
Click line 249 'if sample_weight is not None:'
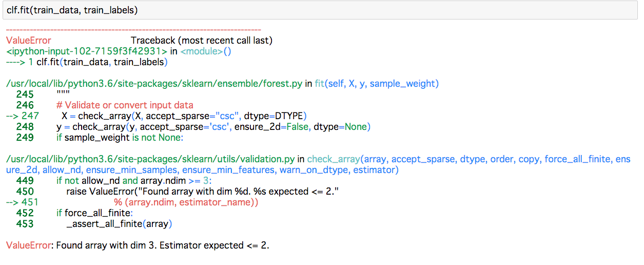[x=120, y=138]
